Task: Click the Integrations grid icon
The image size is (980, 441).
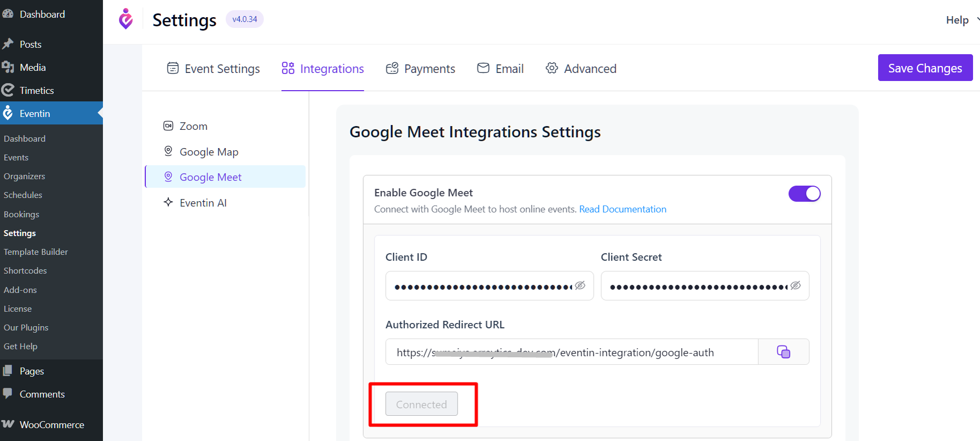Action: 288,68
